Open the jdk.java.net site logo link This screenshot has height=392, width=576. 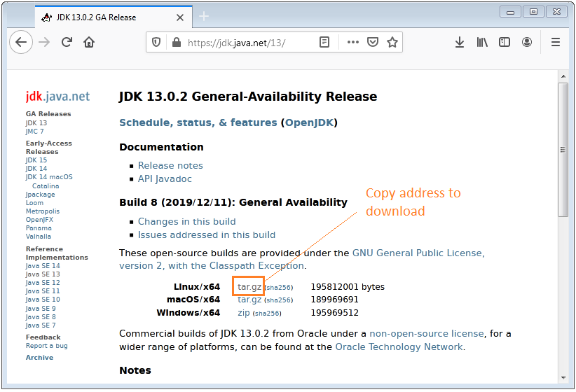point(57,96)
